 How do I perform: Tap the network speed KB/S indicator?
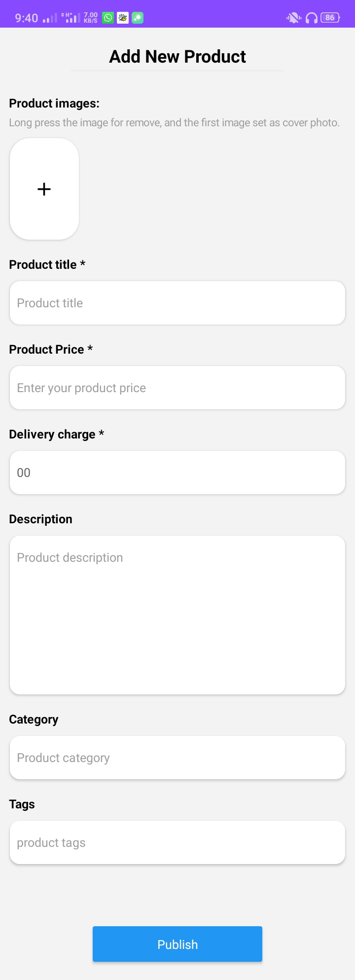[x=91, y=18]
